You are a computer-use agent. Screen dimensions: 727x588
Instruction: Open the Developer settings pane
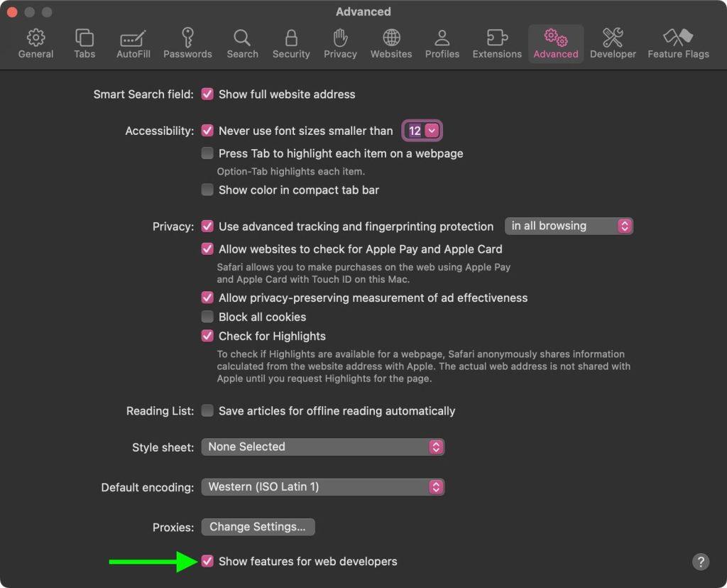(x=613, y=43)
